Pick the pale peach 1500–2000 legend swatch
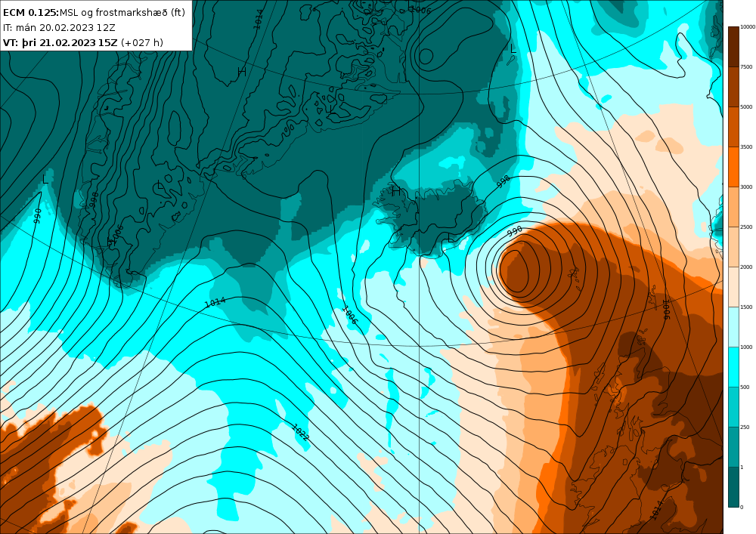 (733, 286)
